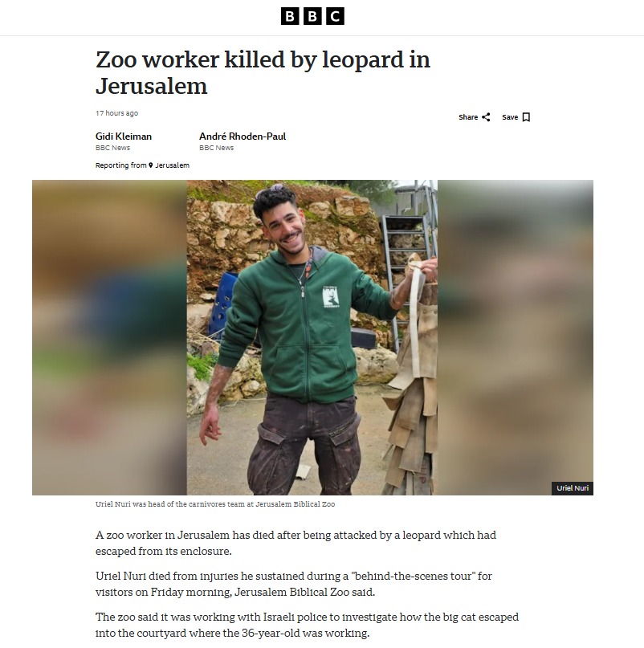
Task: Click the Share text label
Action: (x=468, y=117)
